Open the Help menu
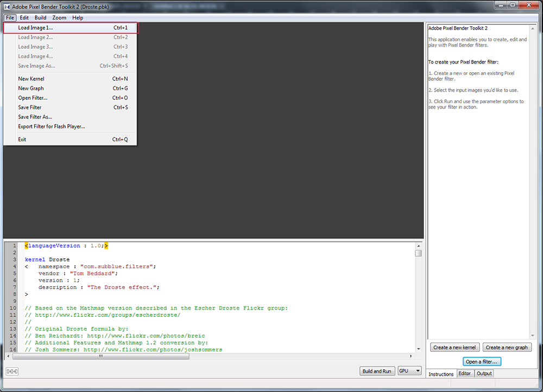The width and height of the screenshot is (543, 392). [x=78, y=18]
